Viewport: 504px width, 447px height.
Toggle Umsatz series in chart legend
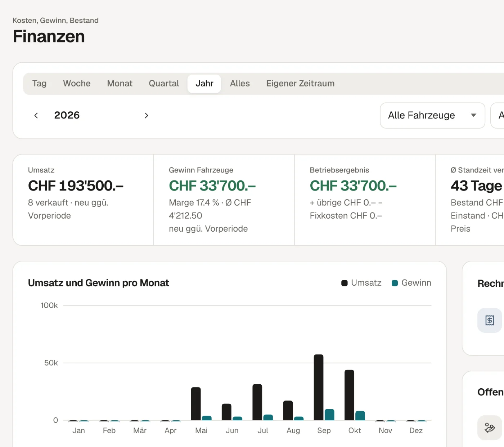(x=361, y=283)
